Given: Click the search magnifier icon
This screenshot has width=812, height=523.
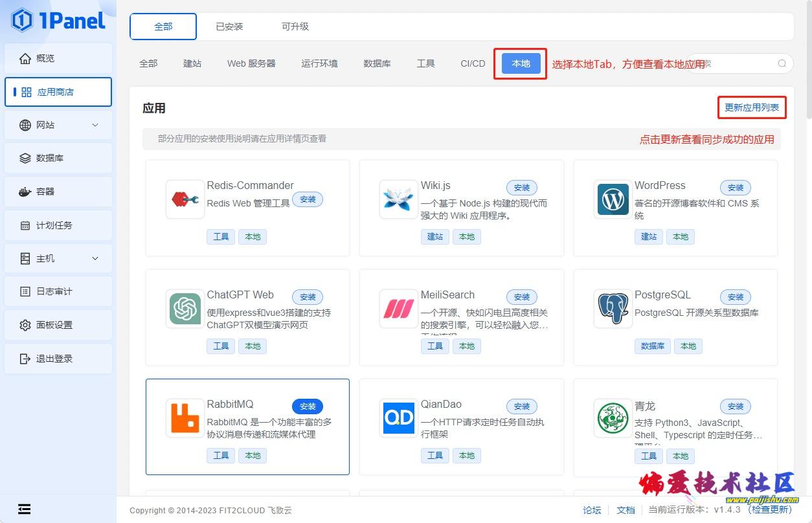Looking at the screenshot, I should click(x=782, y=63).
